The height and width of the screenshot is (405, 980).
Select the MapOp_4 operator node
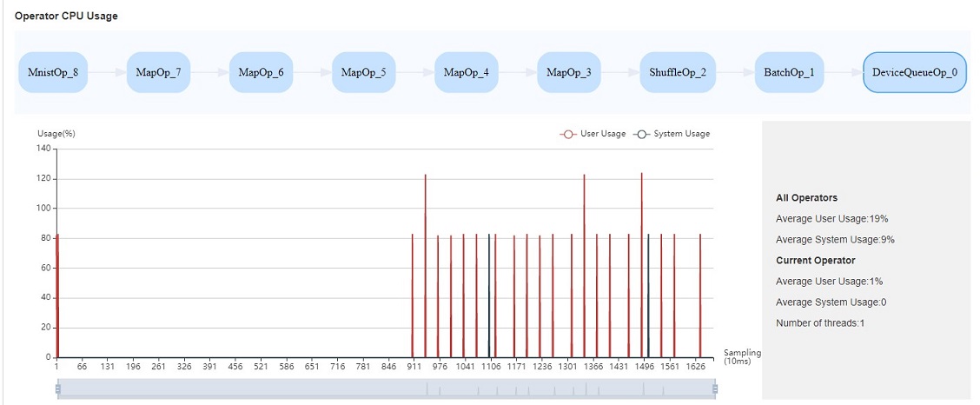[x=466, y=72]
